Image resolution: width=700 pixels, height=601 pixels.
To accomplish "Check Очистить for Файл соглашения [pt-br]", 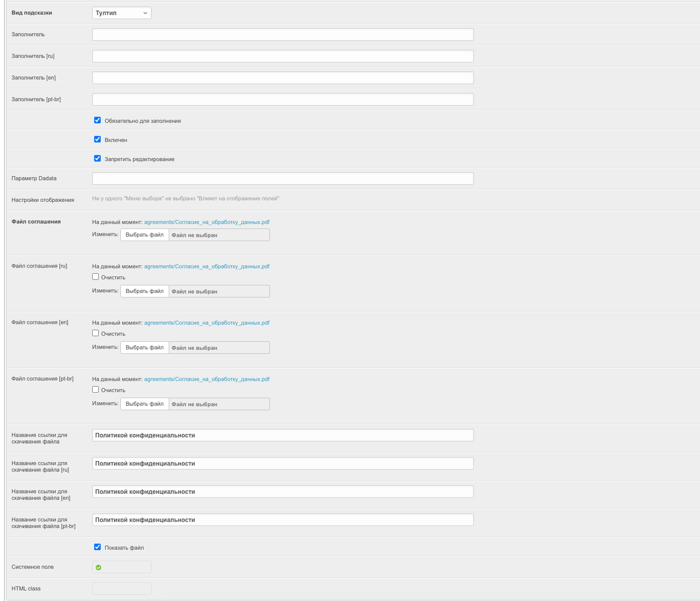I will click(x=96, y=390).
